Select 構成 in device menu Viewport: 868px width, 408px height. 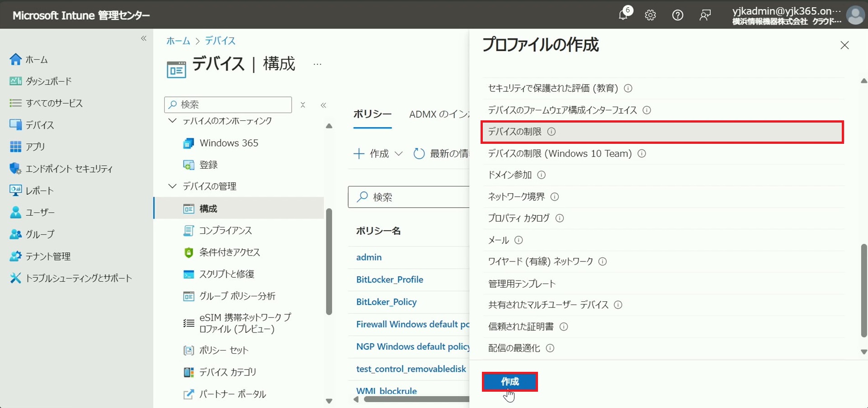click(239, 209)
